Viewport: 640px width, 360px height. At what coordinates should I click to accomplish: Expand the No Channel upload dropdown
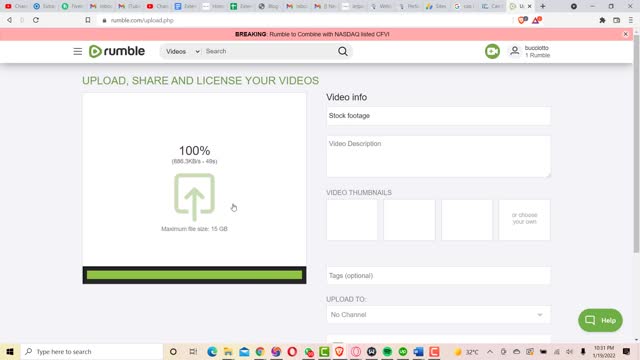pyautogui.click(x=438, y=315)
